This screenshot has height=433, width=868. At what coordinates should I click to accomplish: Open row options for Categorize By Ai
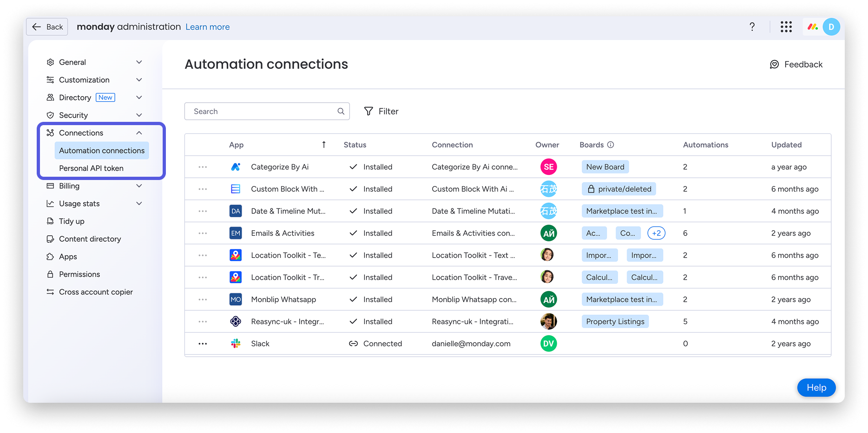tap(203, 167)
